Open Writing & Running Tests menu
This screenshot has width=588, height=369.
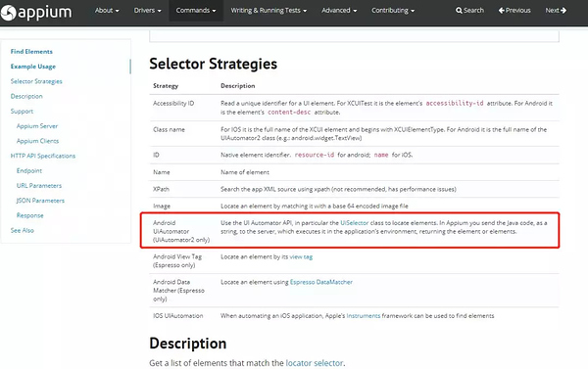click(269, 11)
